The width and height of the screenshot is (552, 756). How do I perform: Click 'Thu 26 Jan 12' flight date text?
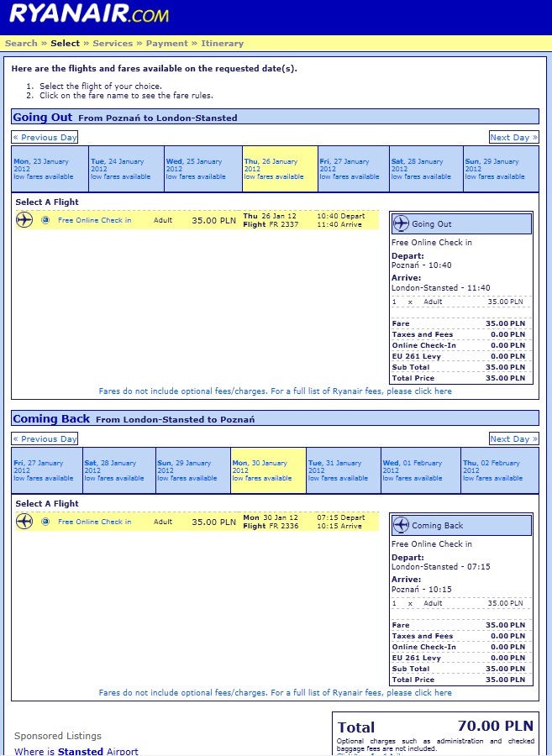pos(270,216)
